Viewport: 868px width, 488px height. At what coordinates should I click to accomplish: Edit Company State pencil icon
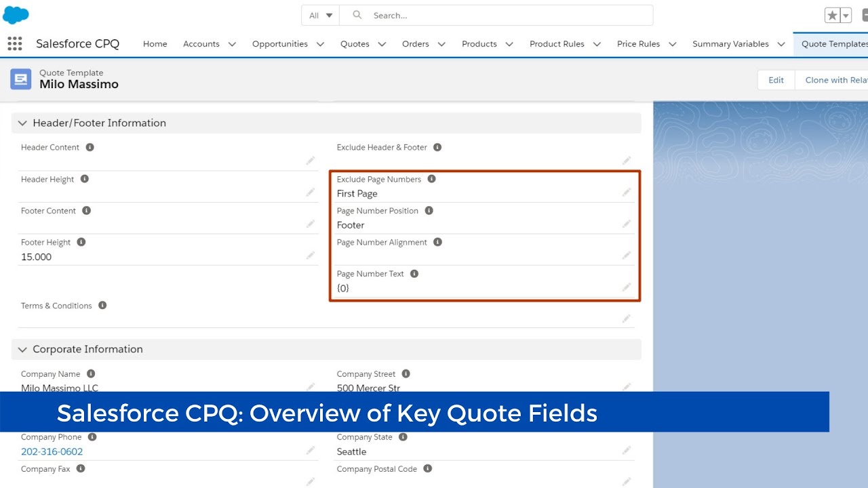(x=627, y=450)
